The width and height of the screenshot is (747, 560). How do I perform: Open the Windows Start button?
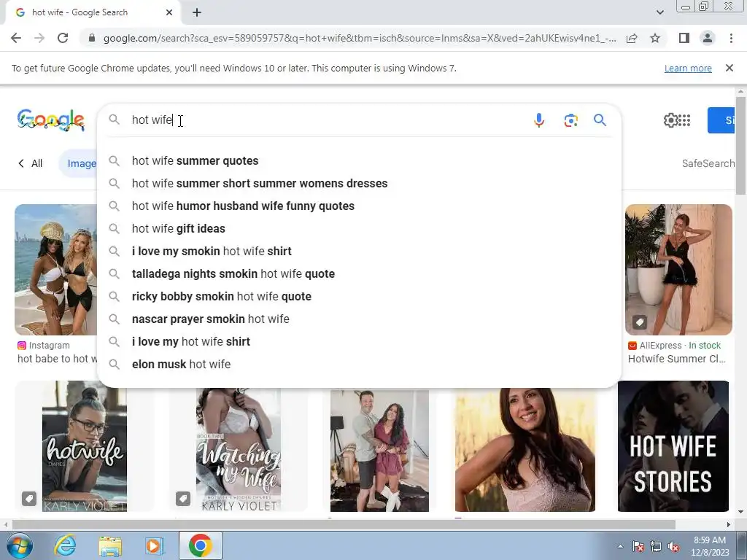20,545
